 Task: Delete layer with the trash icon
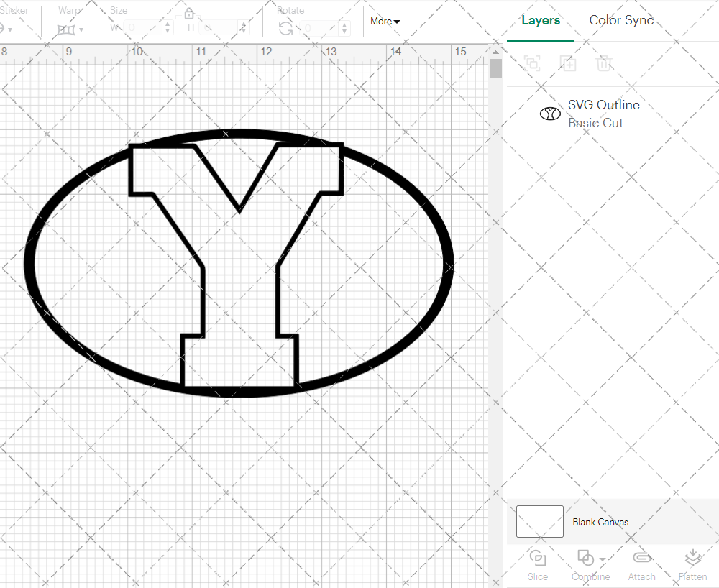[605, 63]
